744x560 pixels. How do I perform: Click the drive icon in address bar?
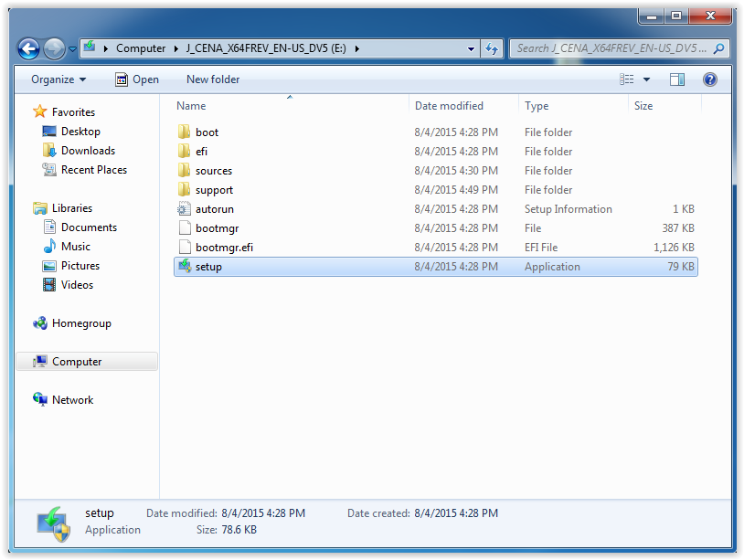tap(90, 47)
